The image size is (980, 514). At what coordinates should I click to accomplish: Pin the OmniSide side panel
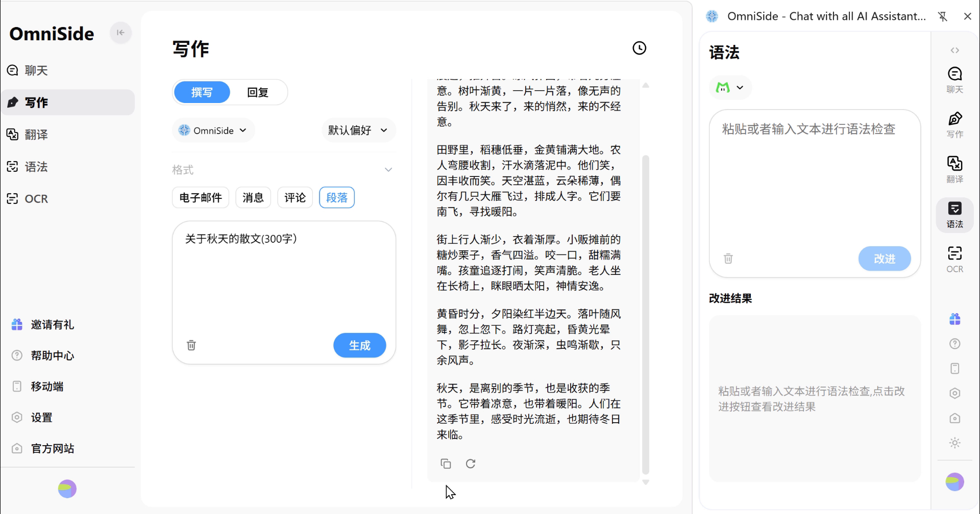(943, 16)
